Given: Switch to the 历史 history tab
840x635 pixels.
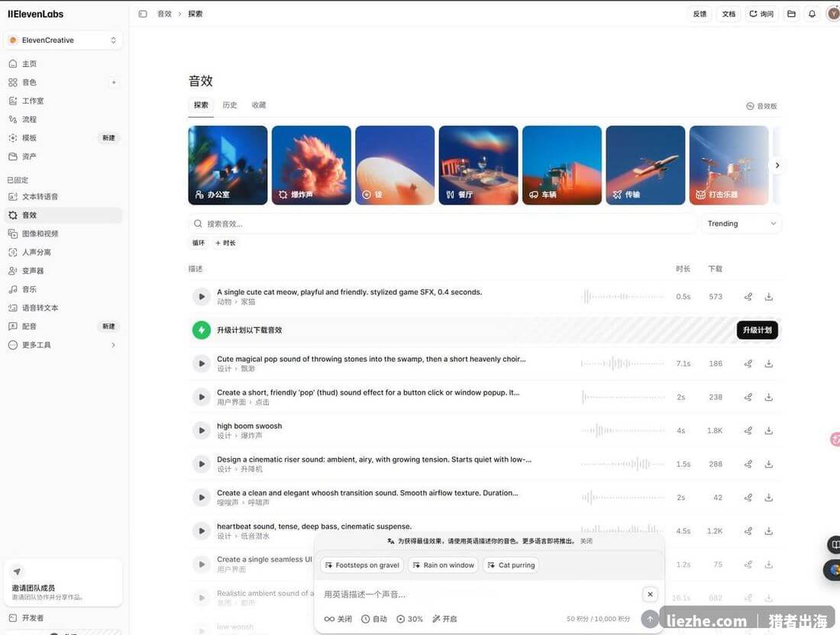Looking at the screenshot, I should pos(230,105).
